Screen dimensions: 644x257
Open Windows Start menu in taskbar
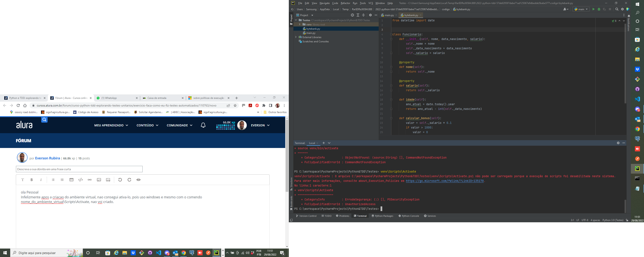point(5,253)
